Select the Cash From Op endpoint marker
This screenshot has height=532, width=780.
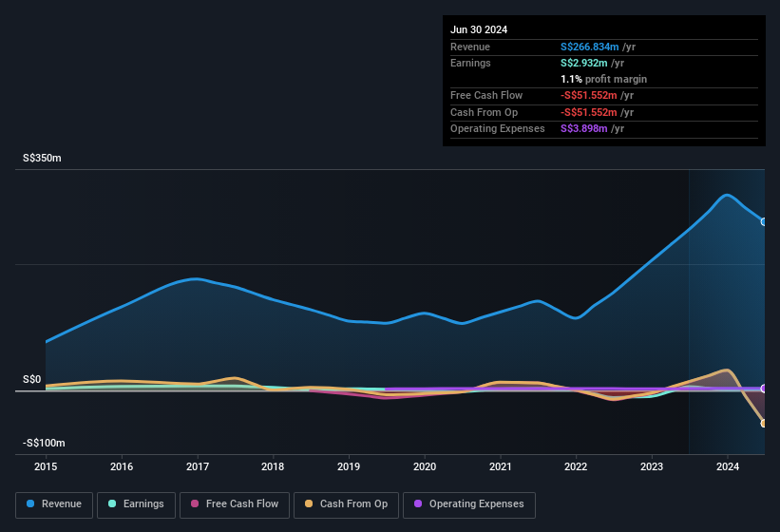(764, 423)
